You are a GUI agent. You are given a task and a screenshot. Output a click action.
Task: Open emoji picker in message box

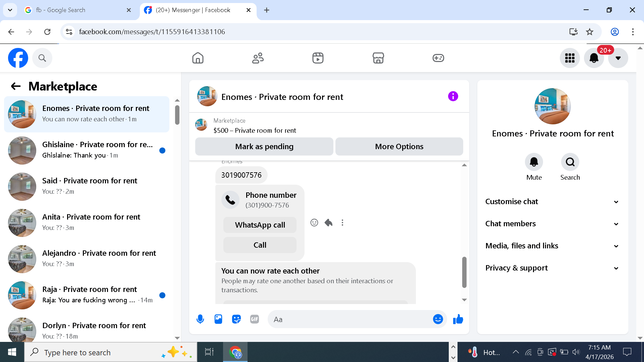click(438, 319)
